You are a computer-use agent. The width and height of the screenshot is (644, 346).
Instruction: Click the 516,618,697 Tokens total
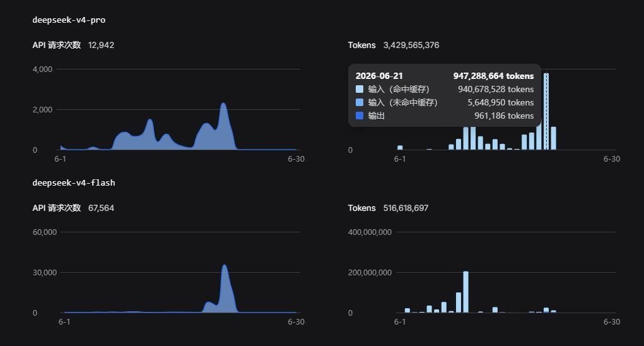406,208
